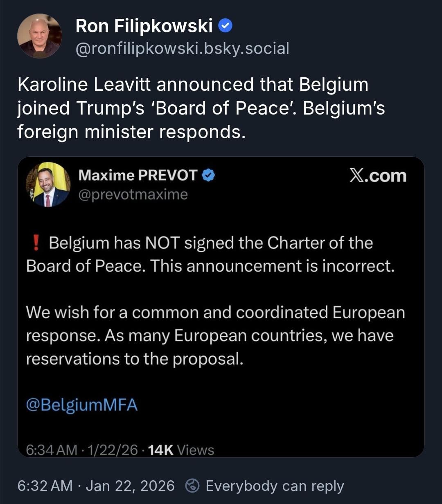Click the globe reply-settings icon

192,486
